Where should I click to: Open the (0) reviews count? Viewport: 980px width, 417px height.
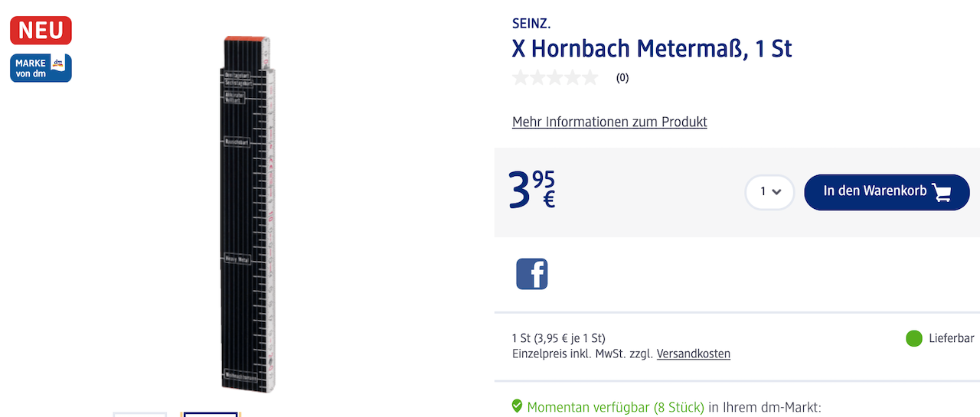622,78
